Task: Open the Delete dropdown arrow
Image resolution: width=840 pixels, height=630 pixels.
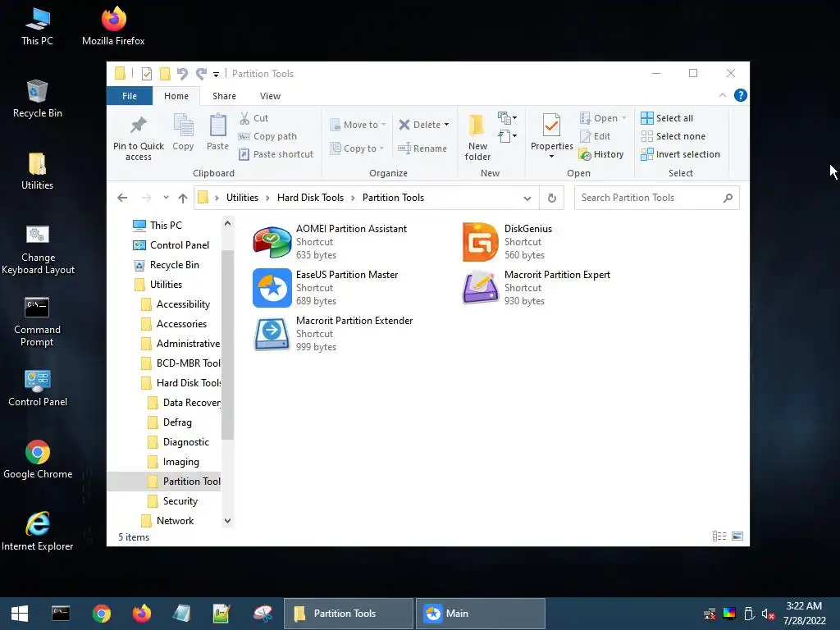Action: tap(446, 125)
